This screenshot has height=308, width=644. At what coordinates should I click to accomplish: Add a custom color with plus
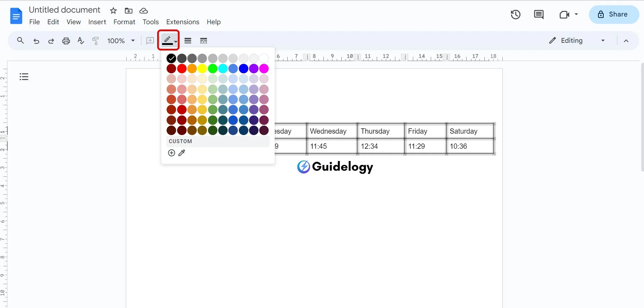coord(172,153)
